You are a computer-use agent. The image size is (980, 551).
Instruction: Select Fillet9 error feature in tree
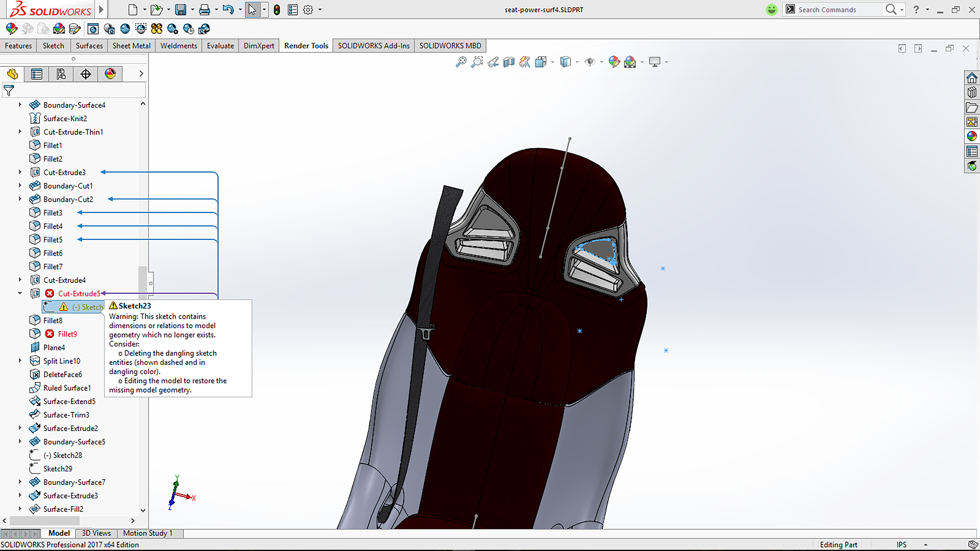[x=67, y=334]
